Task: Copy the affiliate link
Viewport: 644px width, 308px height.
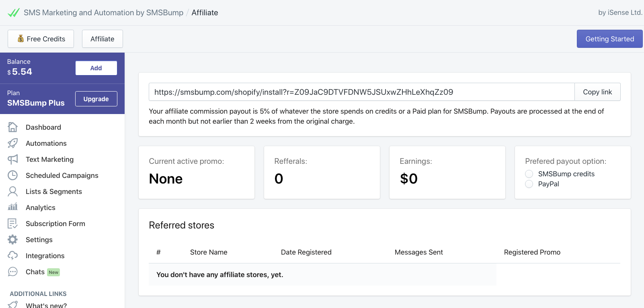Action: coord(597,92)
